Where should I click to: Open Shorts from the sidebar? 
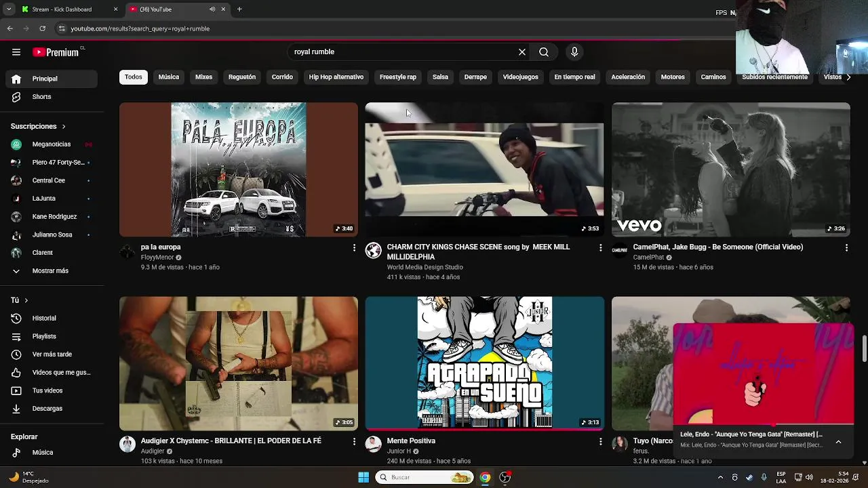coord(52,97)
